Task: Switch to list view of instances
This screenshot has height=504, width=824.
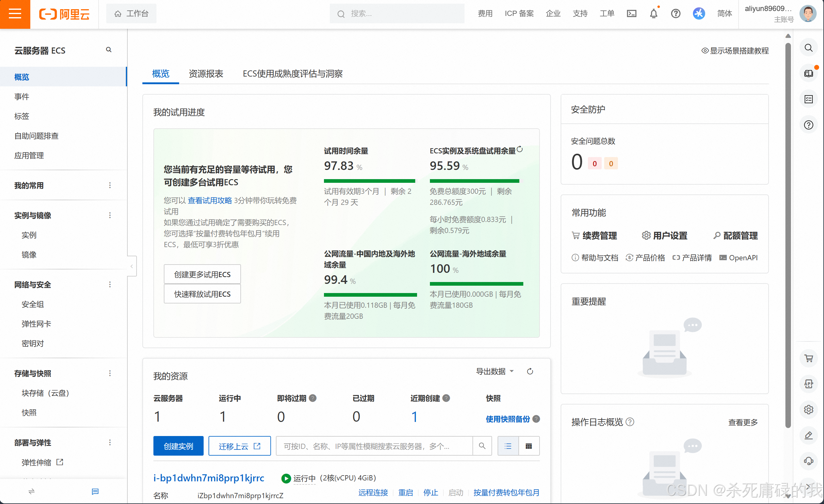Action: coord(508,446)
